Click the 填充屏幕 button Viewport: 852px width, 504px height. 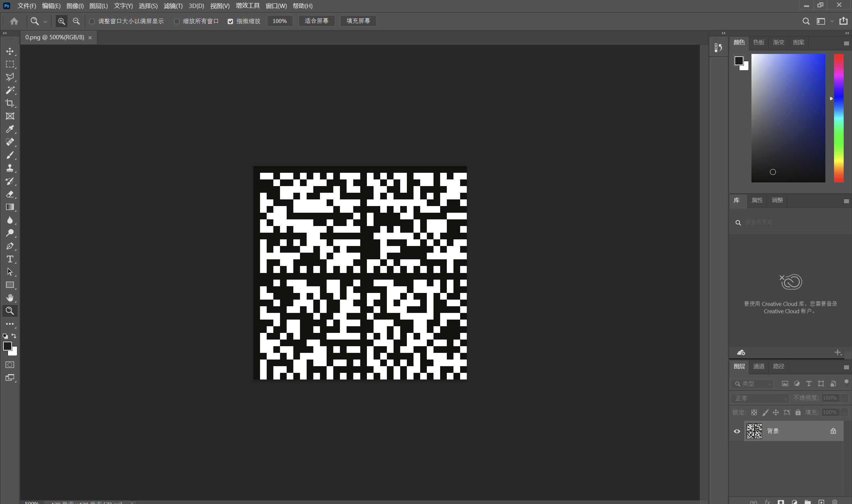(x=358, y=21)
